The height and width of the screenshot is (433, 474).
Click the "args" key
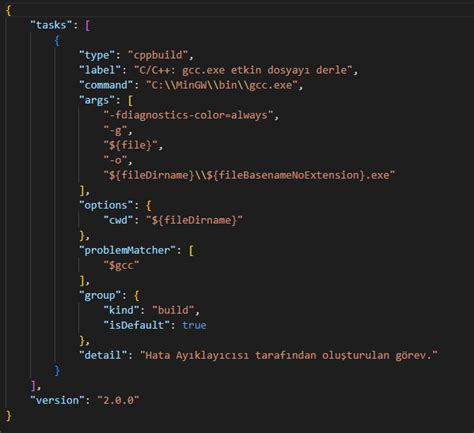coord(97,100)
